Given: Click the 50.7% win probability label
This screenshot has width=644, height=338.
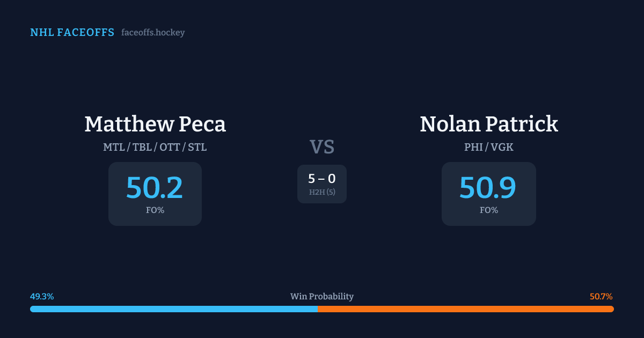Looking at the screenshot, I should 601,297.
